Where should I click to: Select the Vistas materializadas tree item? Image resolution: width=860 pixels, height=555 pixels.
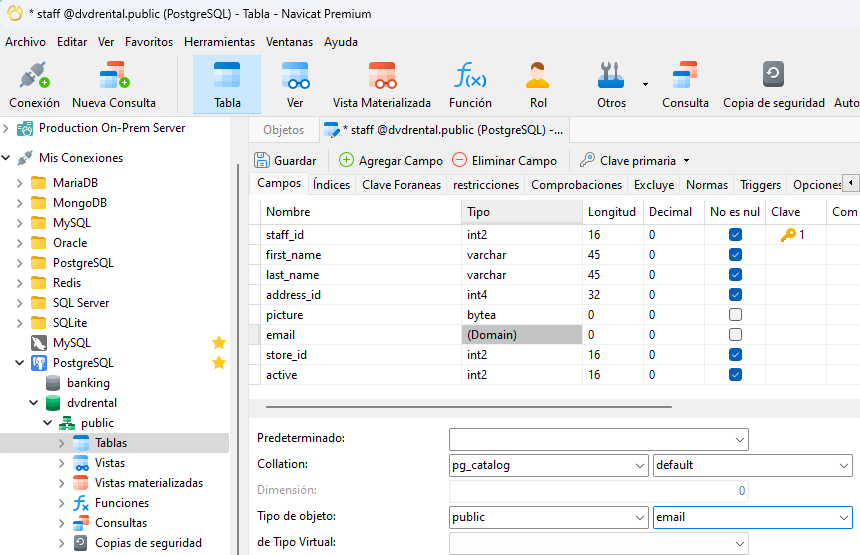pyautogui.click(x=149, y=483)
